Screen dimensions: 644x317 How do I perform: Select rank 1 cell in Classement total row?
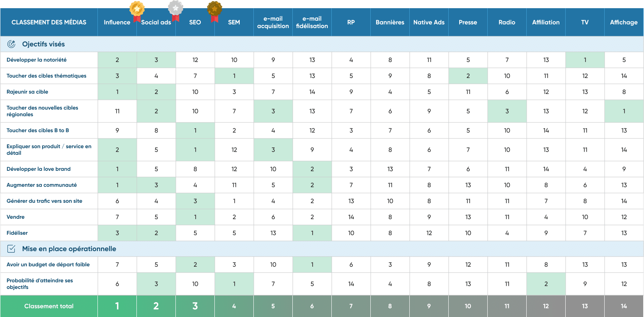click(x=117, y=306)
